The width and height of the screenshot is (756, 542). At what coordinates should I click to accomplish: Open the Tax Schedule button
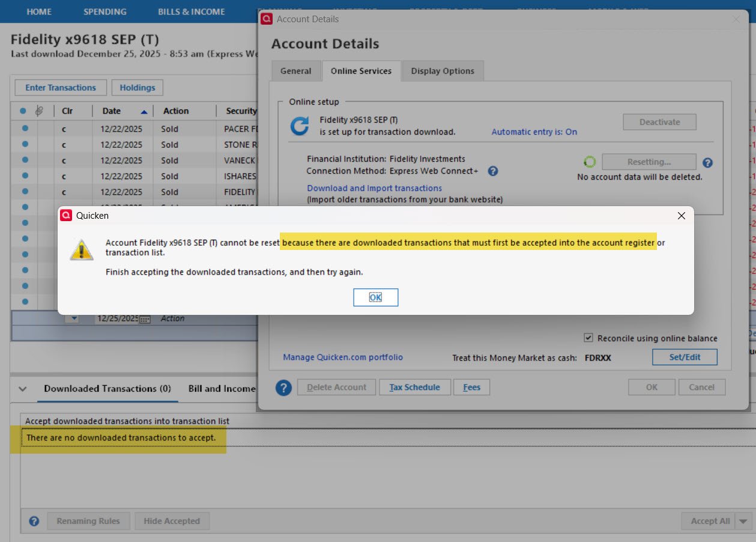tap(414, 388)
